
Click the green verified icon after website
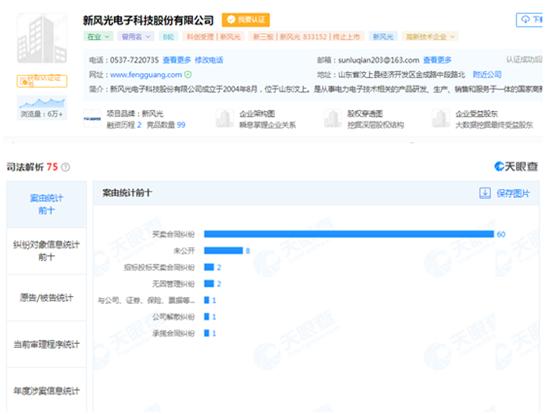click(188, 74)
